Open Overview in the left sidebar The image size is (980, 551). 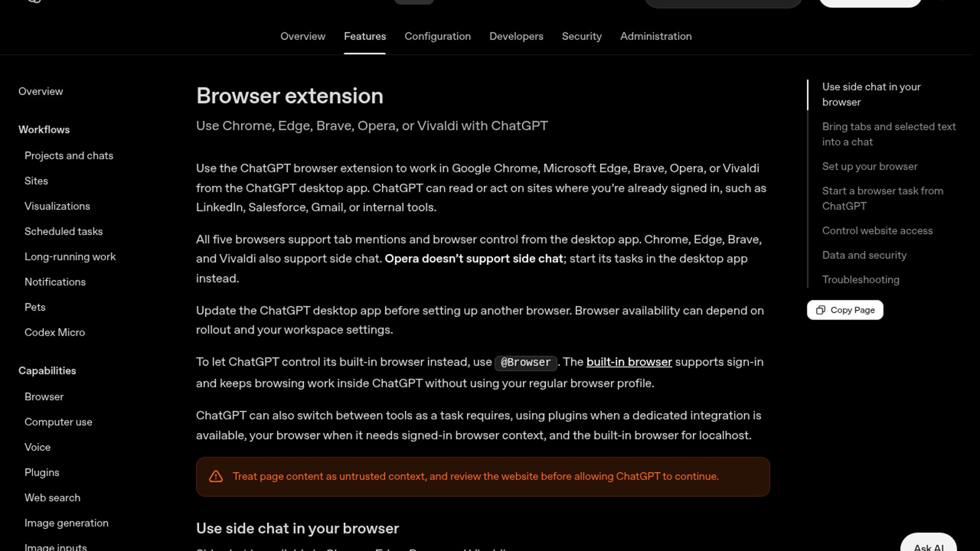coord(41,91)
